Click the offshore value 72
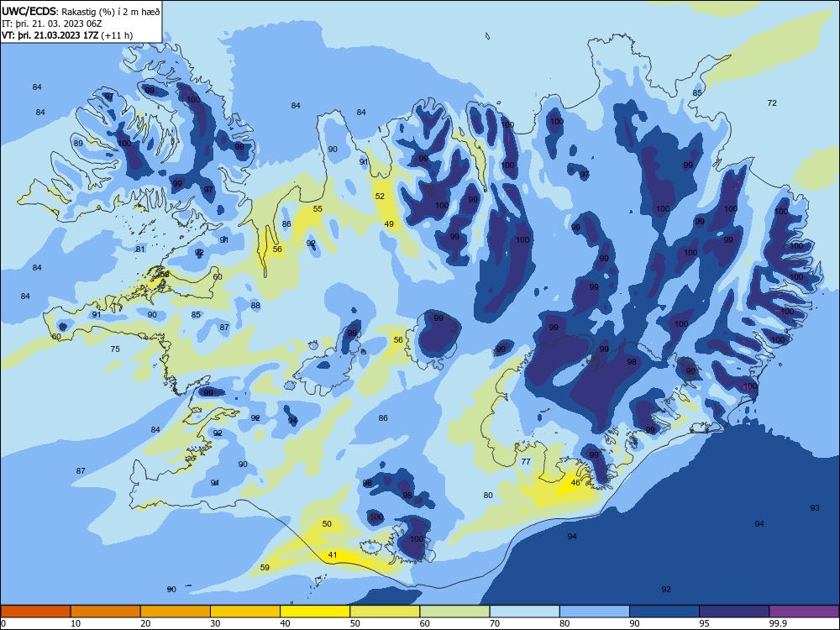 click(x=772, y=102)
